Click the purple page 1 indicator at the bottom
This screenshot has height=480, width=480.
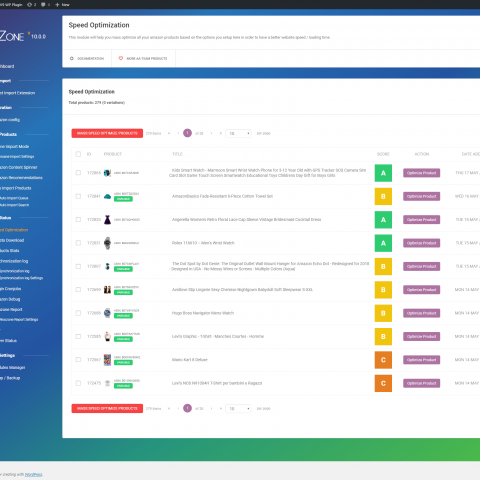click(187, 408)
